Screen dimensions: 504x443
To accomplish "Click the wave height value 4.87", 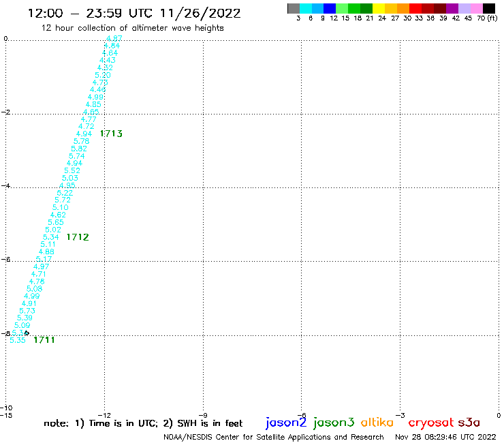I will click(x=114, y=38).
